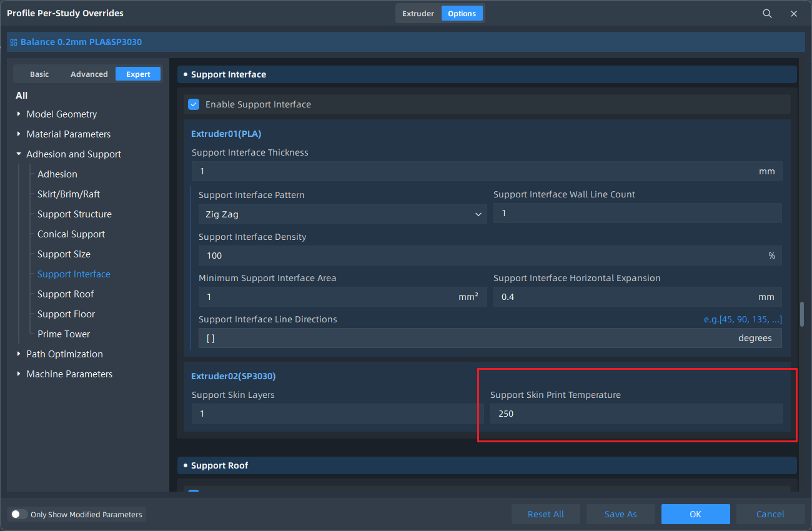The width and height of the screenshot is (812, 531).
Task: Open the Support Structure subcategory
Action: pos(74,214)
